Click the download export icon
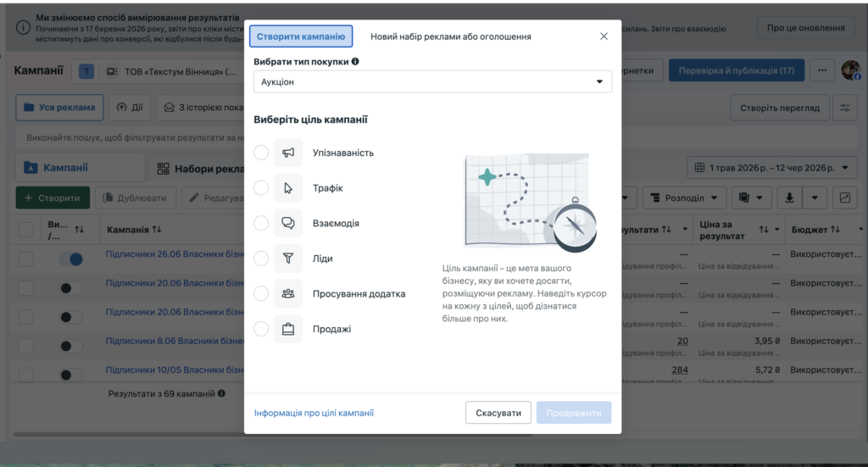 click(789, 198)
